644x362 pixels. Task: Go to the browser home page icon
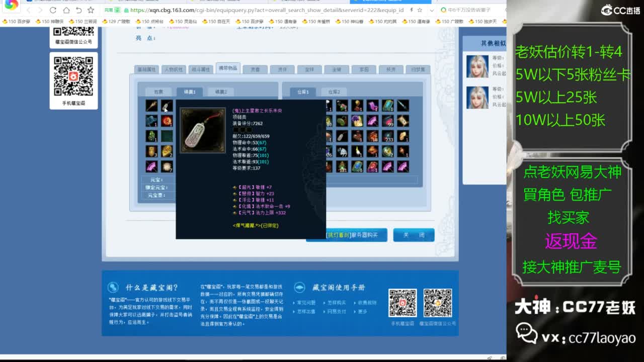point(66,10)
